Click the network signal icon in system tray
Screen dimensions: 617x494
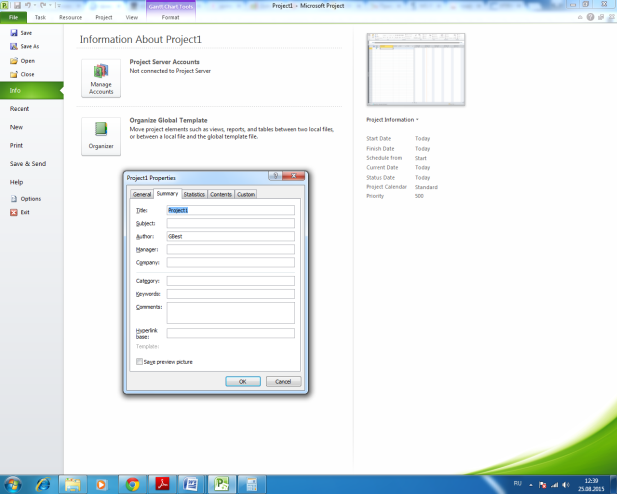point(555,485)
